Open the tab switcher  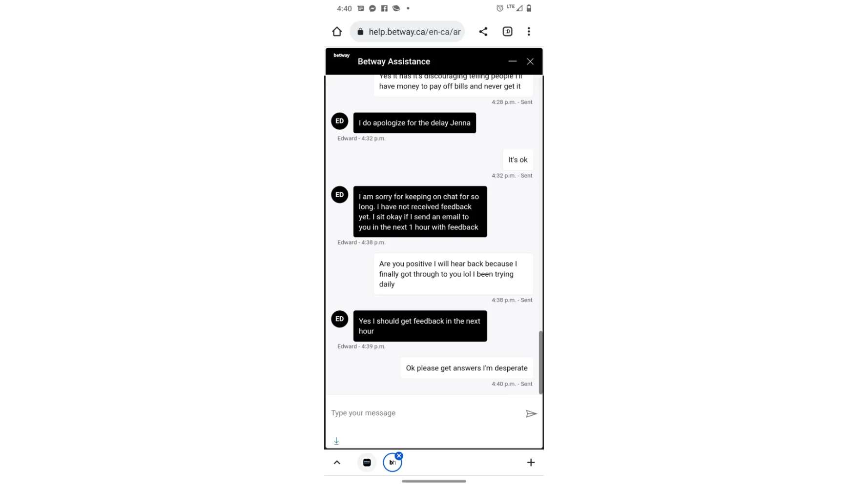(x=507, y=32)
